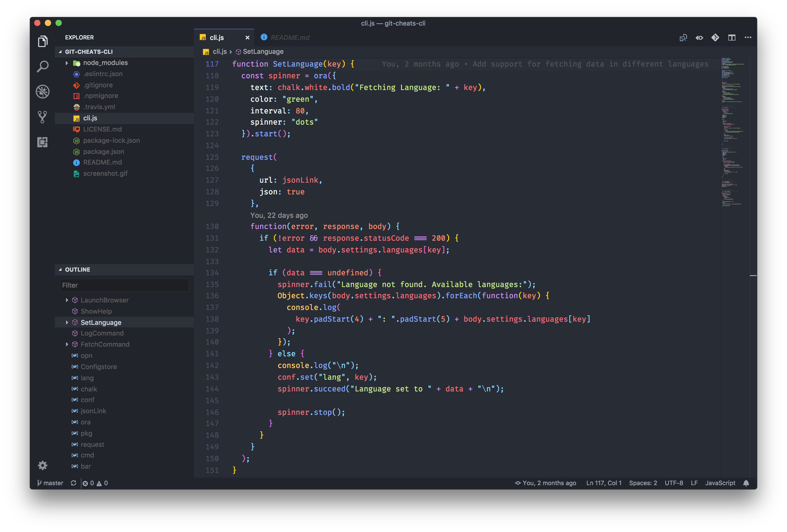Click the synchronize changes icon
This screenshot has width=787, height=532.
73,483
